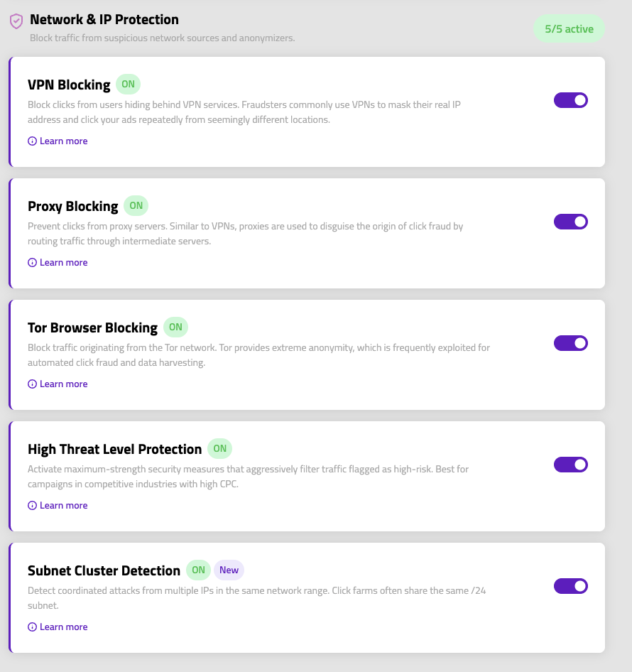Image resolution: width=632 pixels, height=672 pixels.
Task: Click the shield icon beside Network & IP Protection
Action: coord(16,19)
